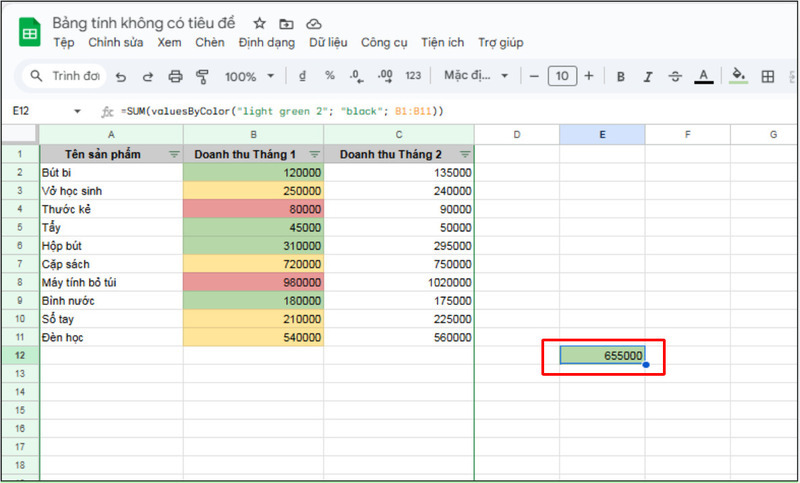The image size is (800, 483).
Task: Select the paint format roller tool
Action: tap(203, 76)
